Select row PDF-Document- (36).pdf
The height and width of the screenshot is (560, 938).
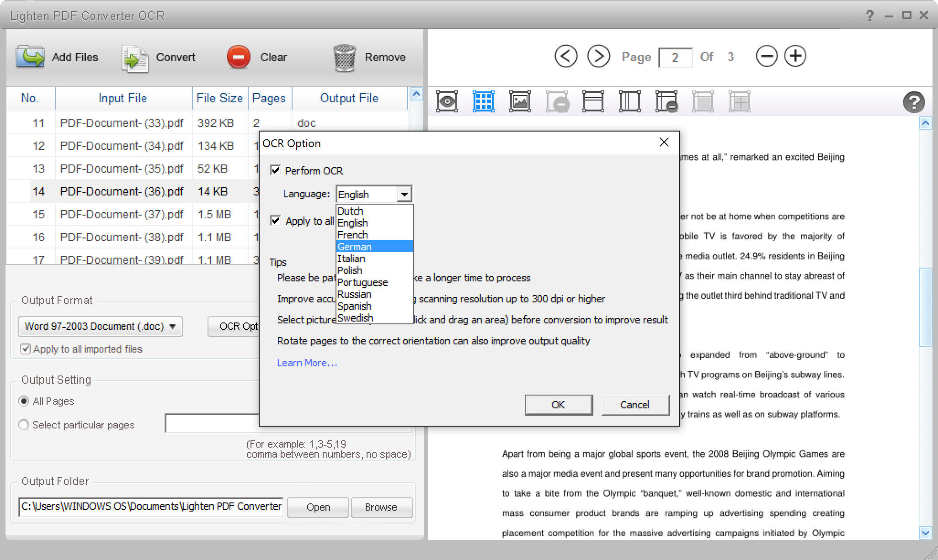point(133,191)
